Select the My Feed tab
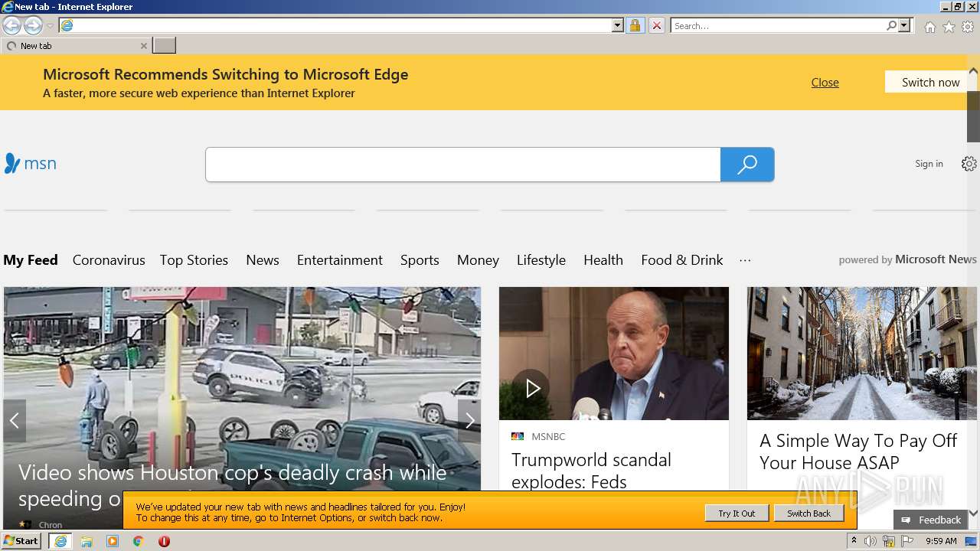Image resolution: width=980 pixels, height=551 pixels. tap(31, 260)
